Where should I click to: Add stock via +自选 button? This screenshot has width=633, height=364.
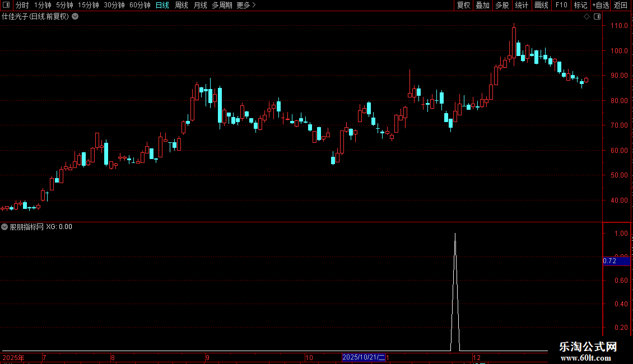pos(601,5)
